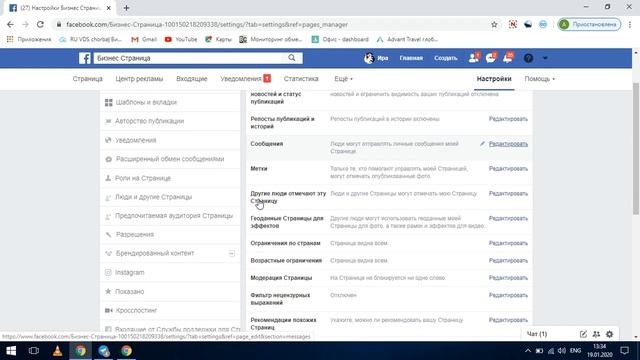Select Instagram in settings sidebar
The image size is (640, 360).
coord(170,272)
